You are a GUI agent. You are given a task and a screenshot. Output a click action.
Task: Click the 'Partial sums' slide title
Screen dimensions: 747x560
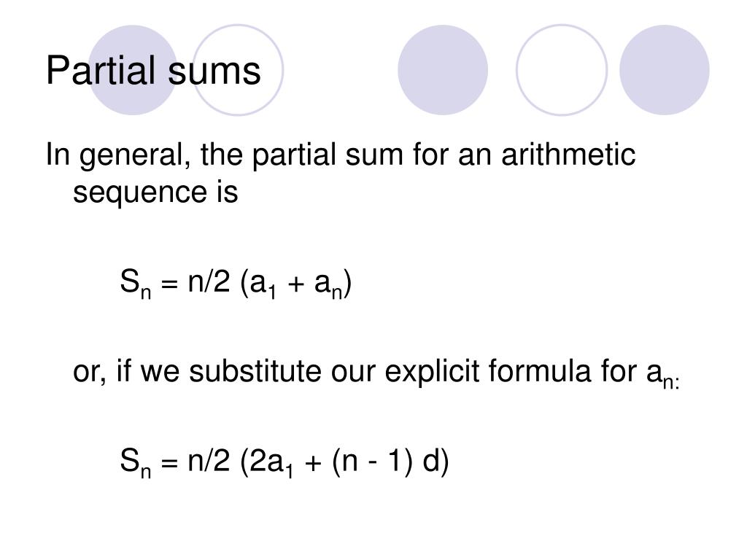point(153,71)
